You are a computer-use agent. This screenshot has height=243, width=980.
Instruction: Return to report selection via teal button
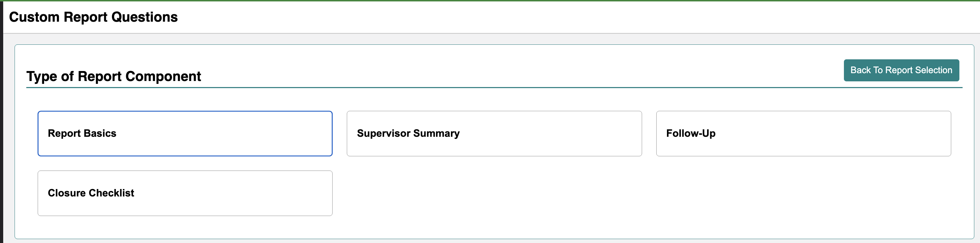pyautogui.click(x=901, y=70)
